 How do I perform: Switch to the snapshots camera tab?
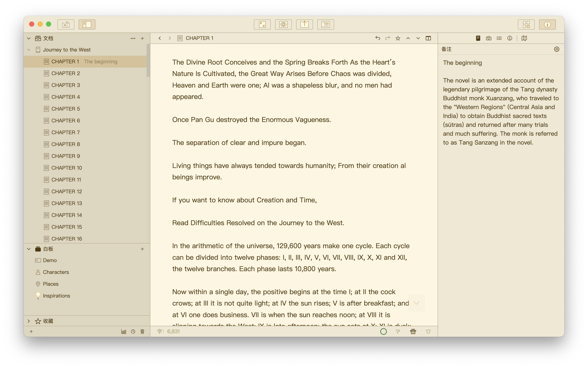489,38
